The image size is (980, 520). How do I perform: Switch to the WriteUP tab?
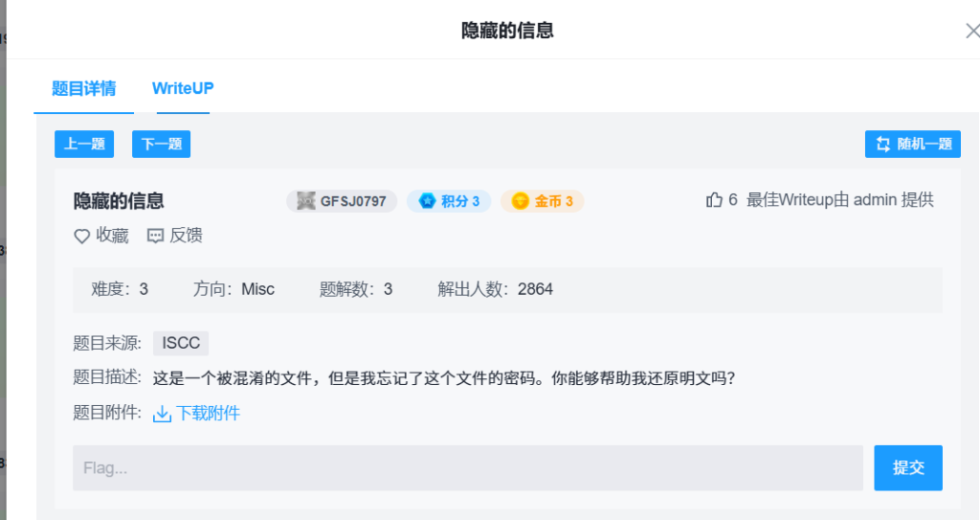[183, 88]
